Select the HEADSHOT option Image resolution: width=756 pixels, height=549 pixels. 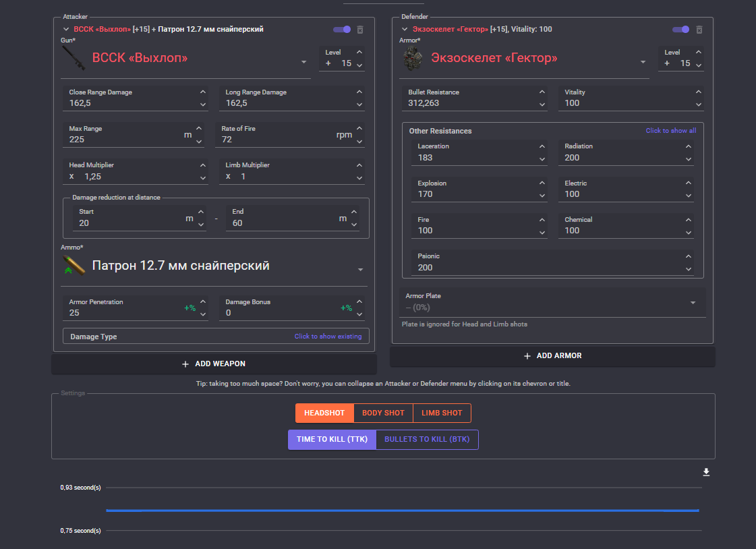pyautogui.click(x=324, y=413)
